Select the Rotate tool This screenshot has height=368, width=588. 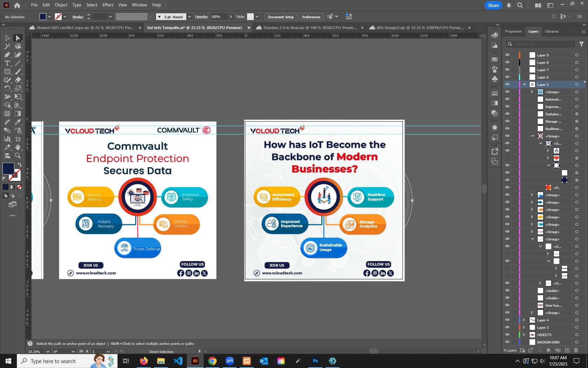pos(7,88)
